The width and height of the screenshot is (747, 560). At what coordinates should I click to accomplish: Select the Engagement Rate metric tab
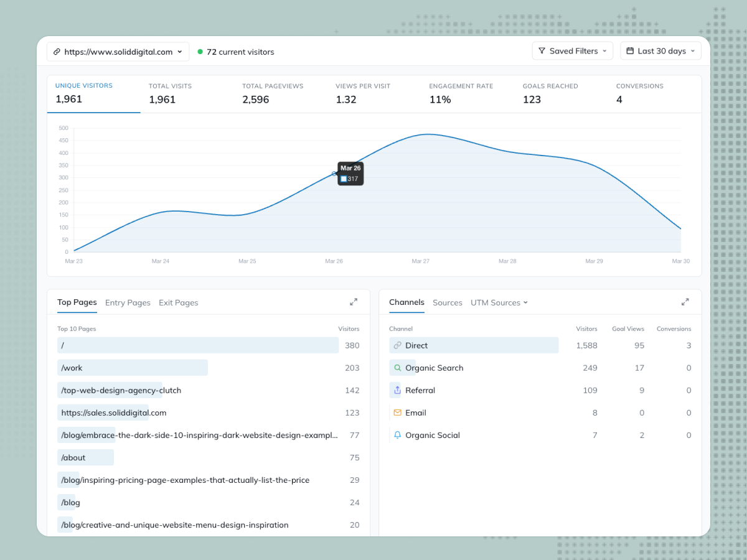click(x=467, y=93)
